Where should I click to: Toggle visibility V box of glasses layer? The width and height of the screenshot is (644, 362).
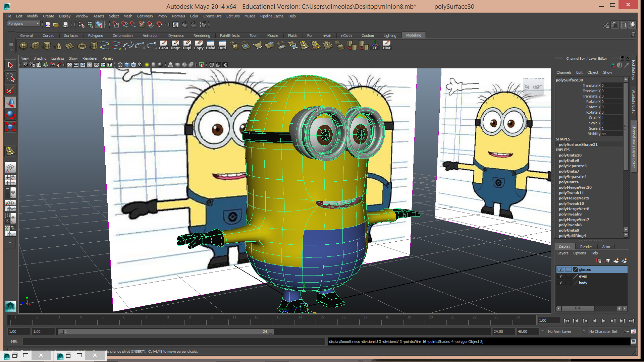560,269
